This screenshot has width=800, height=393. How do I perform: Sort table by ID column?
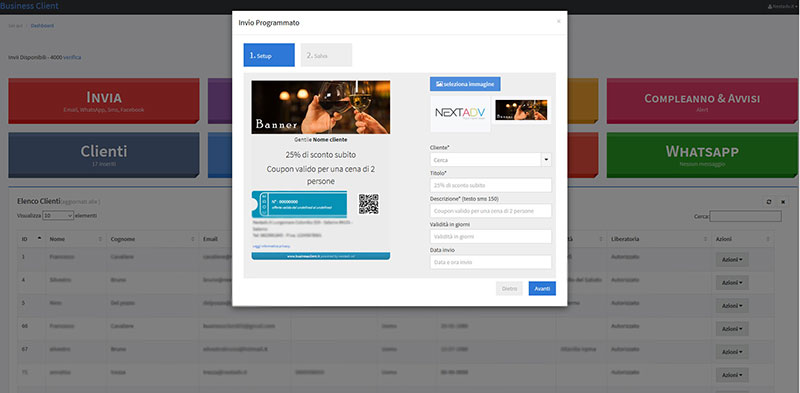click(32, 239)
